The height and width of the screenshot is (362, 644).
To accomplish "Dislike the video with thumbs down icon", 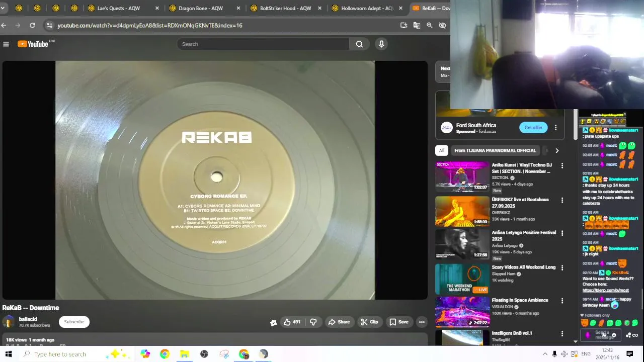I will point(313,322).
